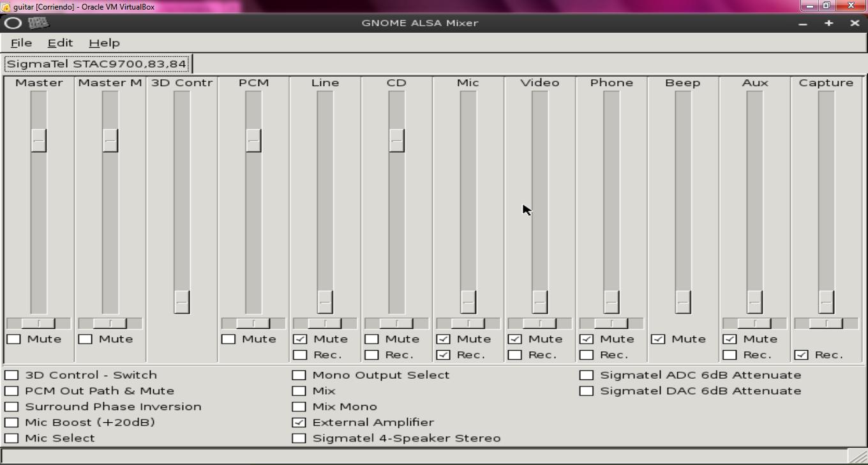Enable Sigmatel ADC 6dB Attenuate
Viewport: 868px width, 465px height.
[x=586, y=376]
